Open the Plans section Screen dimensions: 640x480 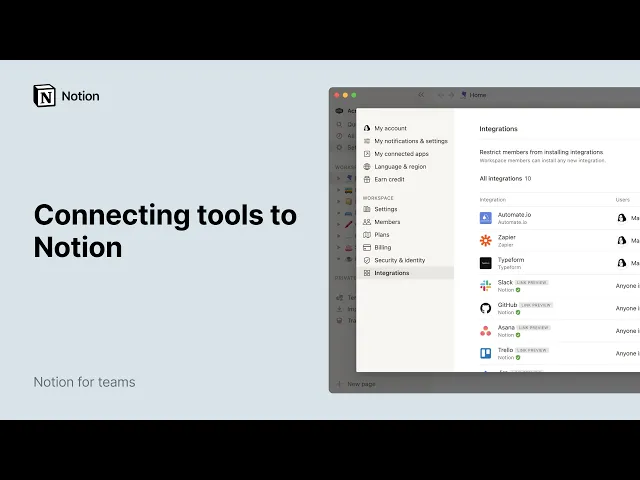[x=376, y=235]
